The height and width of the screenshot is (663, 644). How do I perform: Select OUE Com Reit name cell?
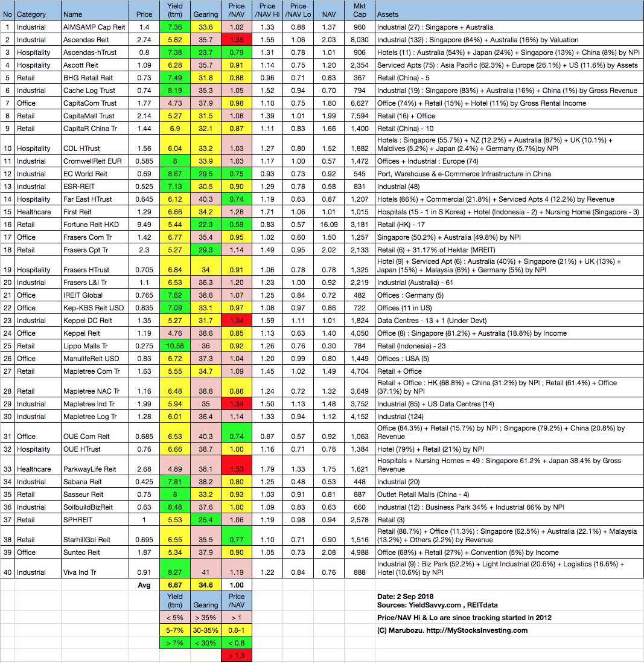point(95,432)
